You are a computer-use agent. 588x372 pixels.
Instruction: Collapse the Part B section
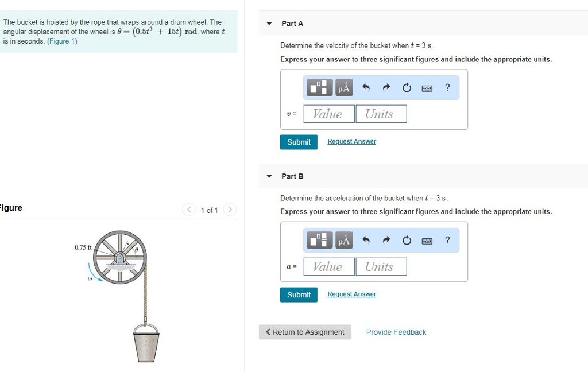(269, 176)
